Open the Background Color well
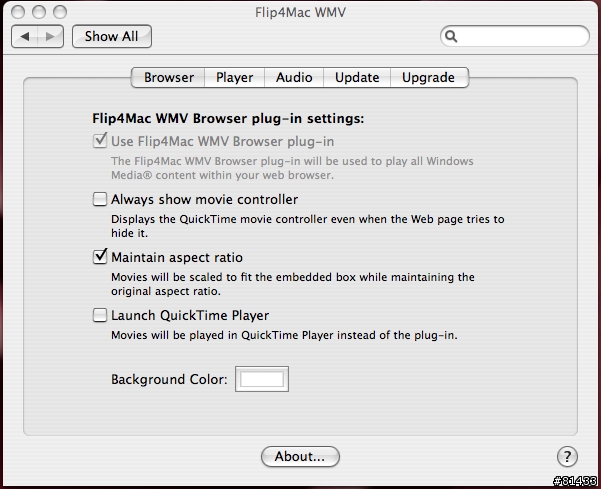Image resolution: width=601 pixels, height=489 pixels. pyautogui.click(x=262, y=379)
